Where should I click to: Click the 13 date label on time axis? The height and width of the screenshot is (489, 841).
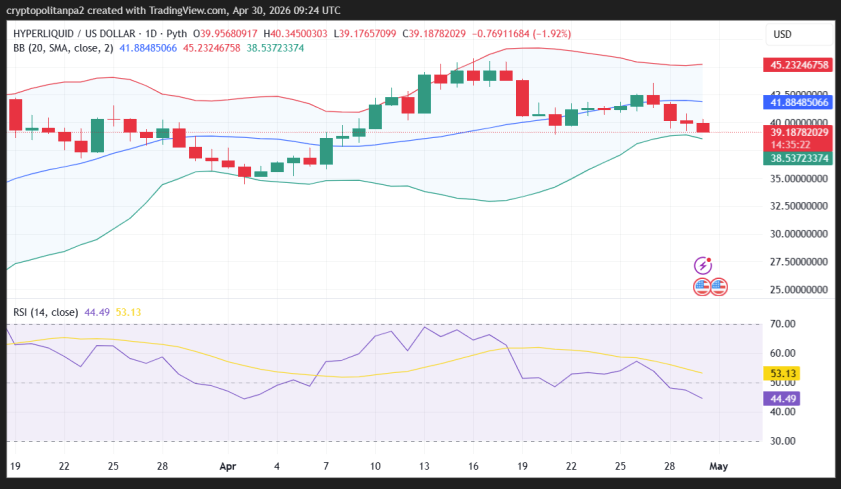[x=424, y=466]
